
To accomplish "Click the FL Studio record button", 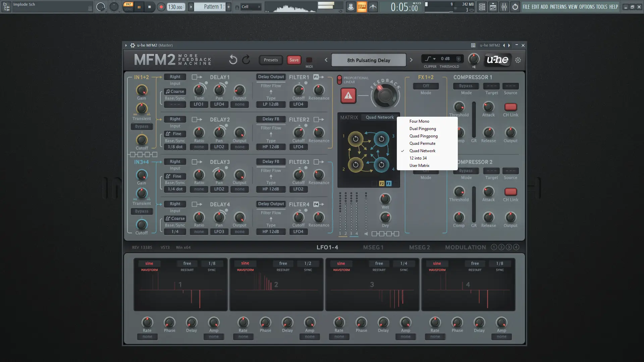I will point(161,7).
